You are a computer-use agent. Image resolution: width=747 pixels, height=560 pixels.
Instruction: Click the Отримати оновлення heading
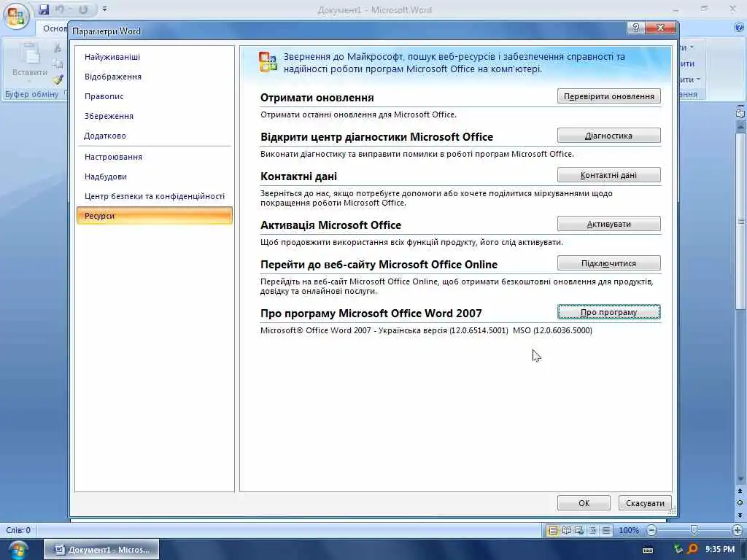[x=317, y=98]
